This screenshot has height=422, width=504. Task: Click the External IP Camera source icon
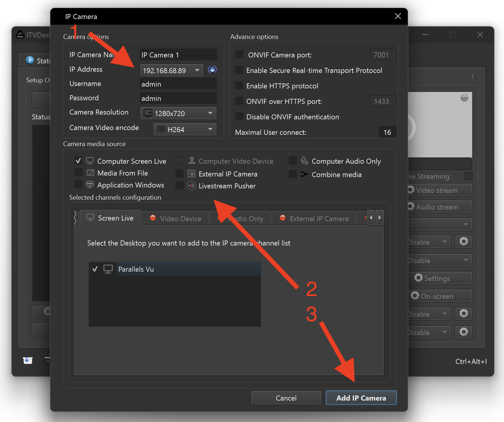point(191,174)
